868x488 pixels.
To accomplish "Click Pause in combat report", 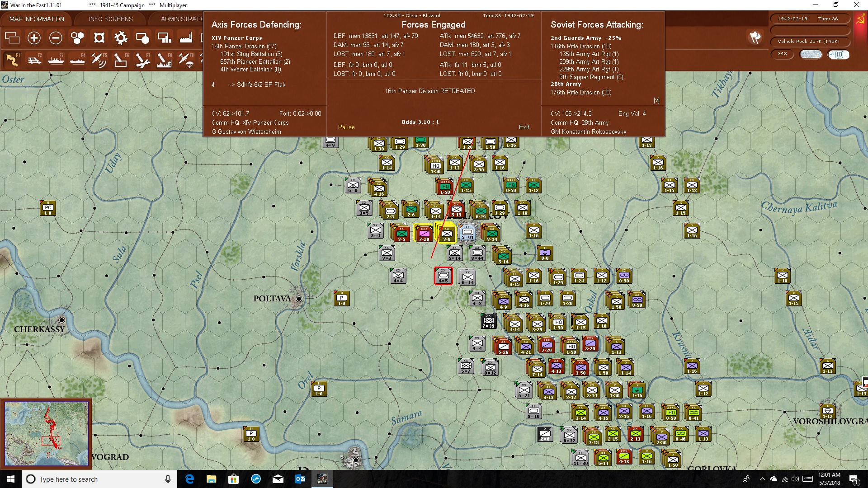I will pyautogui.click(x=346, y=127).
